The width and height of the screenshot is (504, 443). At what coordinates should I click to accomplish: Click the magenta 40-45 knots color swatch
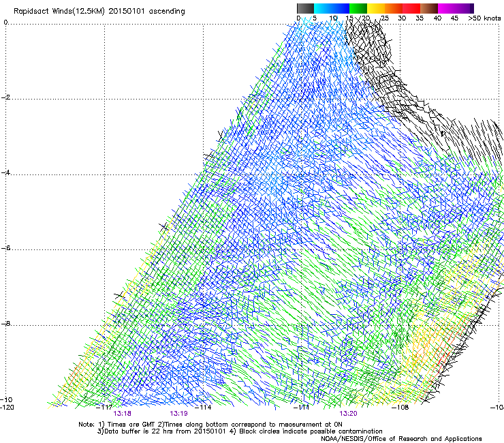tap(447, 8)
